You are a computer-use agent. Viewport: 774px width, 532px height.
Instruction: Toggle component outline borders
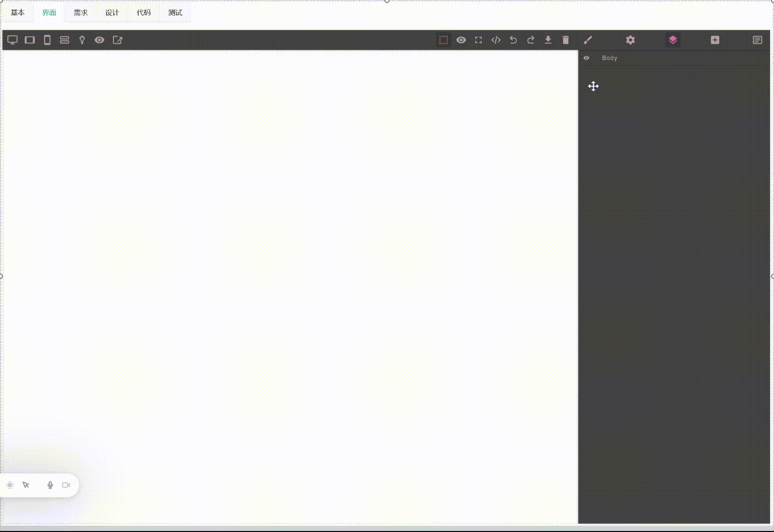point(444,40)
